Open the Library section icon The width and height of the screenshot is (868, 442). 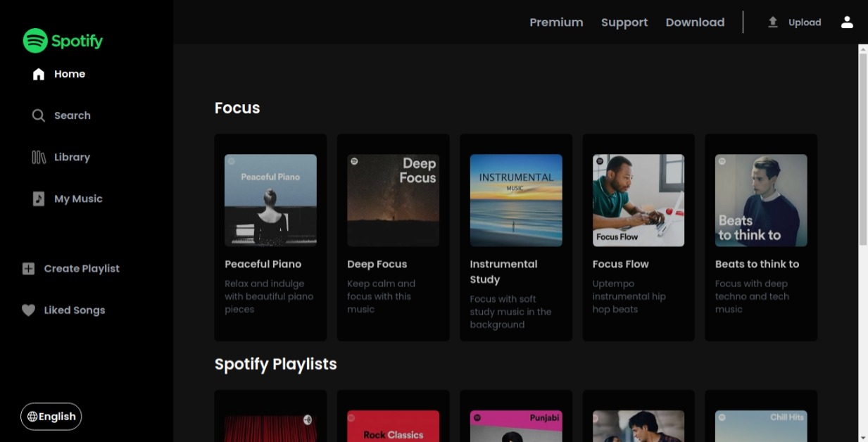[x=39, y=156]
